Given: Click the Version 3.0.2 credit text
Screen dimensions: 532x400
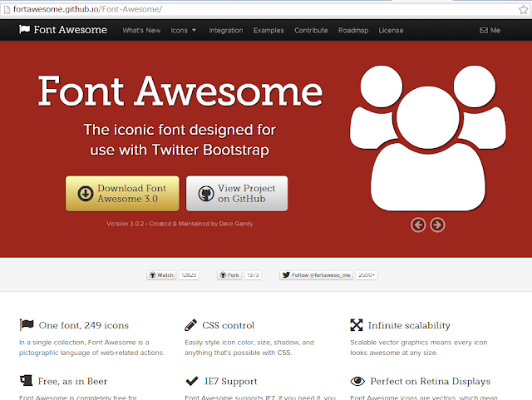Looking at the screenshot, I should tap(180, 224).
